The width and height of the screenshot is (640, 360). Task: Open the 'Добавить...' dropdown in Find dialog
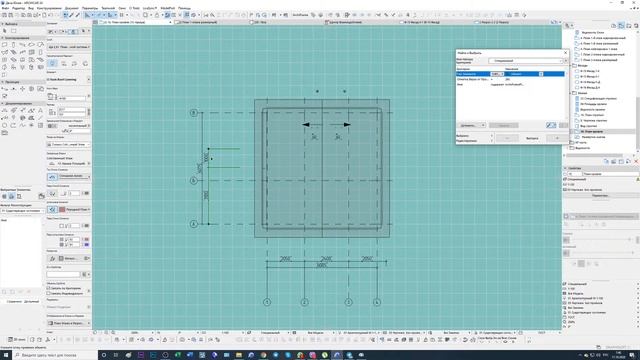point(471,125)
